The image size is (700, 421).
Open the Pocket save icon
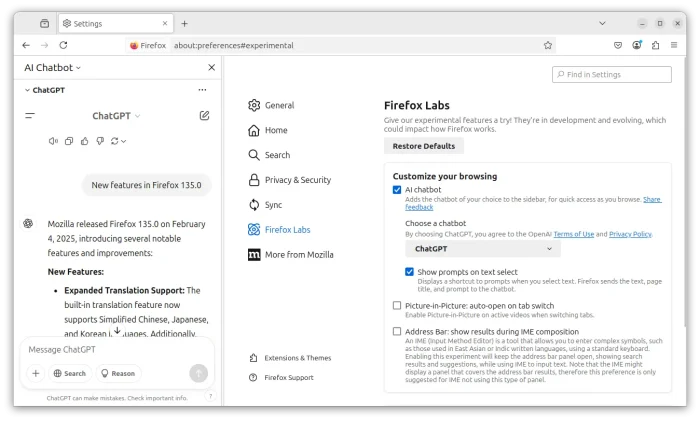click(618, 45)
